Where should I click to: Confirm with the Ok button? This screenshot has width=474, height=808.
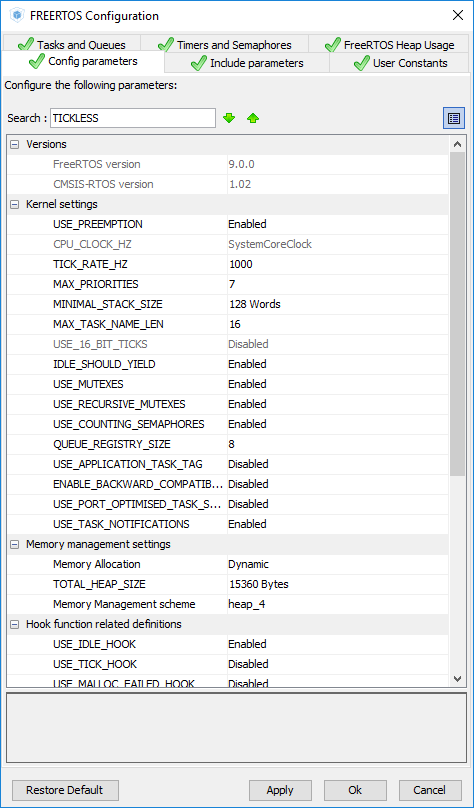click(x=355, y=790)
